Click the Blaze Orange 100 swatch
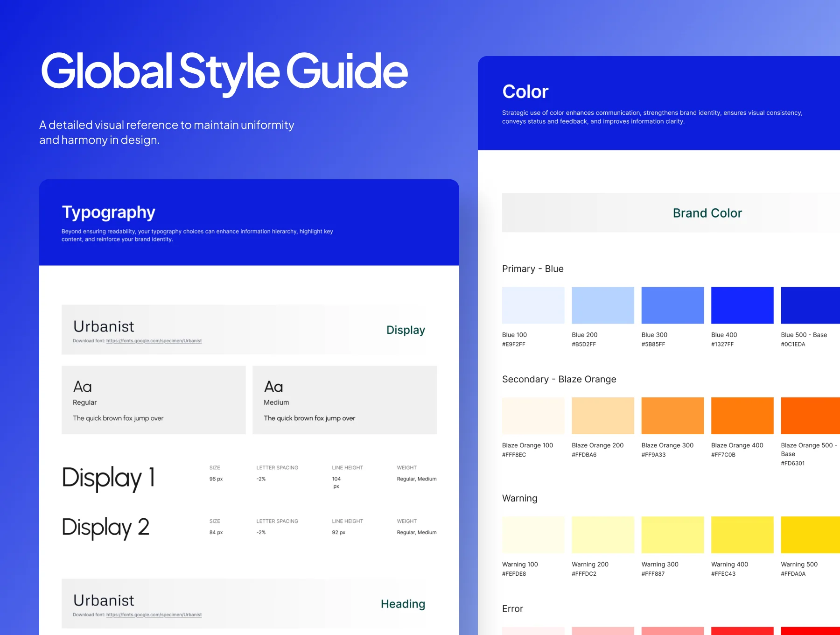The height and width of the screenshot is (635, 840). coord(533,416)
